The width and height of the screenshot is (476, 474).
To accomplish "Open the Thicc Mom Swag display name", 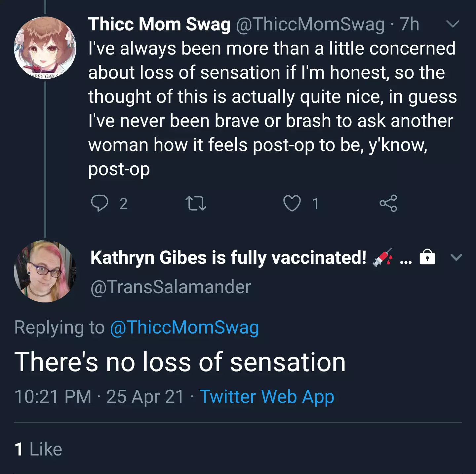I will pos(159,24).
